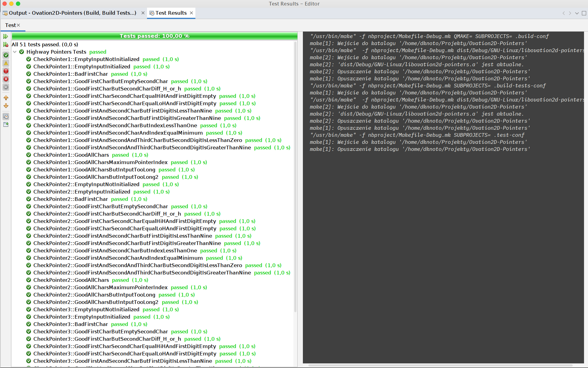Switch to Output - Ovation2D-Pointers tab
Screen dimensions: 588x368
(73, 13)
